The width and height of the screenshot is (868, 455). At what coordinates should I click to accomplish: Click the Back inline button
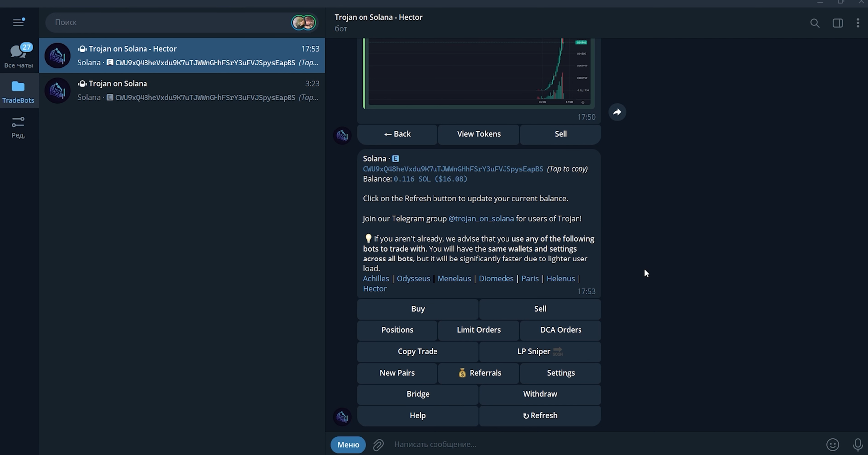[x=397, y=134]
